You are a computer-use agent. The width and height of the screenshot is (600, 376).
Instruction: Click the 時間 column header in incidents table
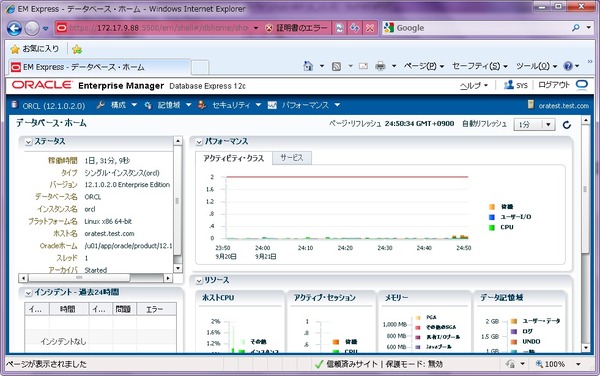[x=69, y=309]
